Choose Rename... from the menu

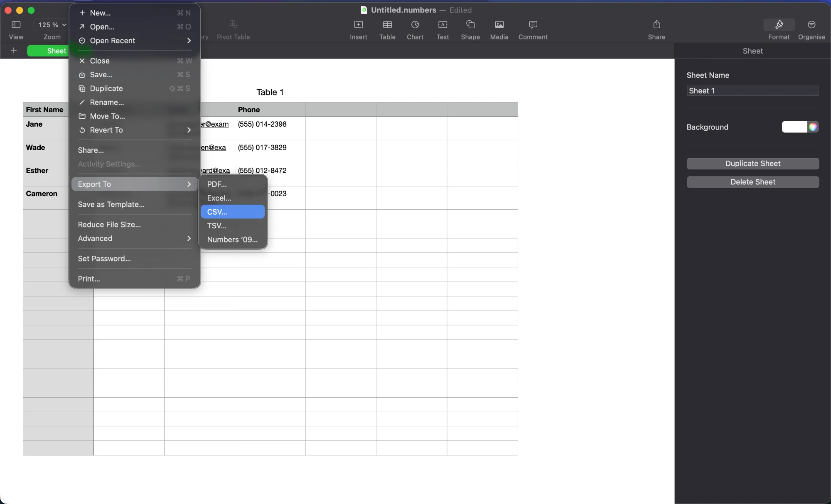[x=135, y=102]
